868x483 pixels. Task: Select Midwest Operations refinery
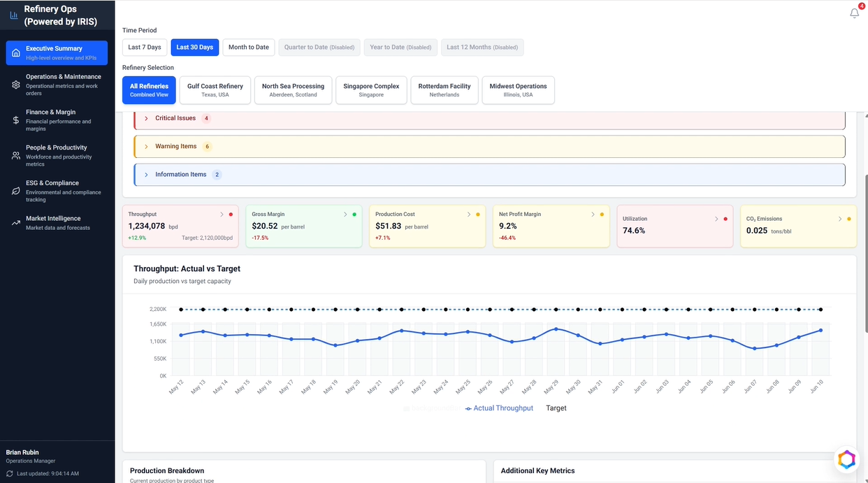(x=518, y=90)
